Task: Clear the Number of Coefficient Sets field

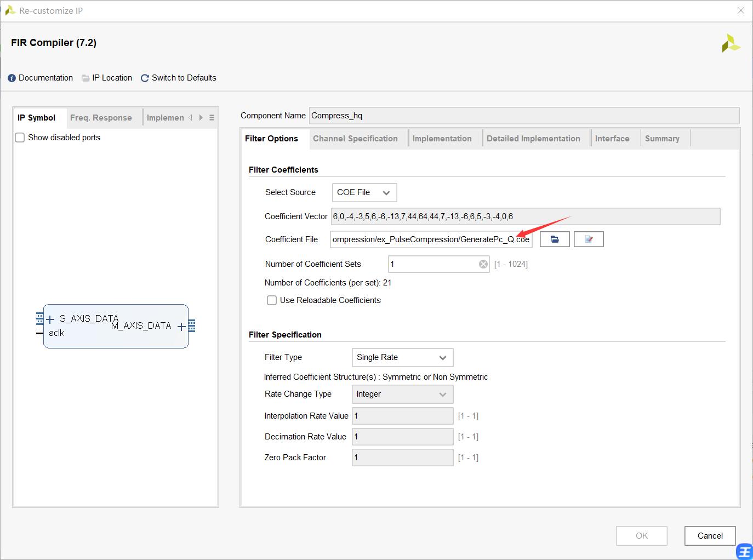Action: click(483, 264)
